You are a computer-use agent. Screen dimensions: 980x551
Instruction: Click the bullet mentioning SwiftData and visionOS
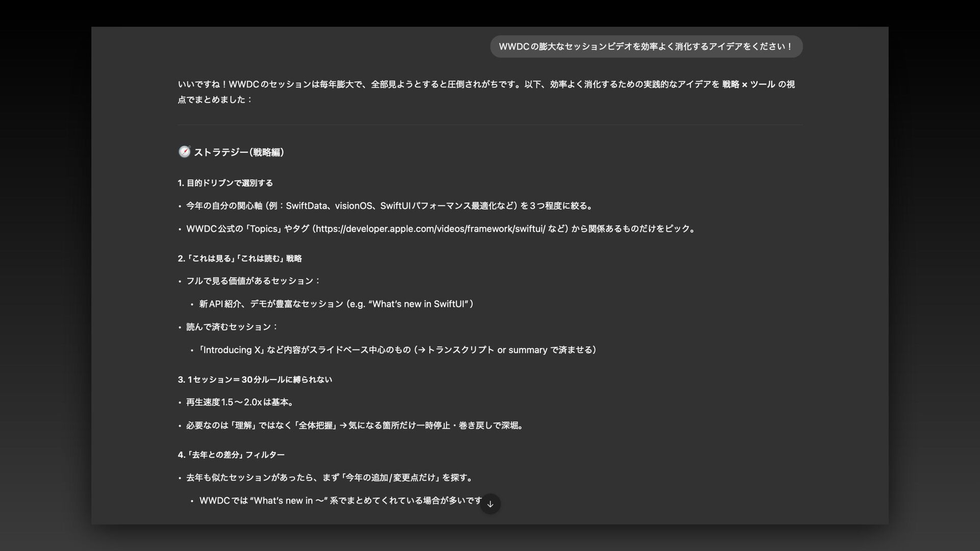point(390,206)
